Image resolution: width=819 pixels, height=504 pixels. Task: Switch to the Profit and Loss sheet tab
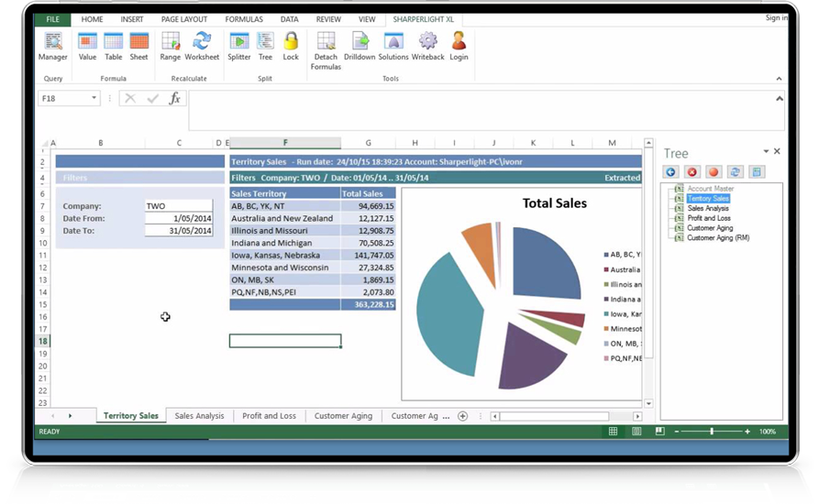(269, 416)
